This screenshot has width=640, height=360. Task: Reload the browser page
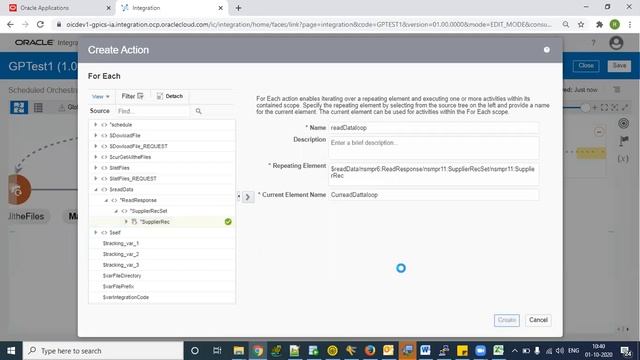point(40,24)
